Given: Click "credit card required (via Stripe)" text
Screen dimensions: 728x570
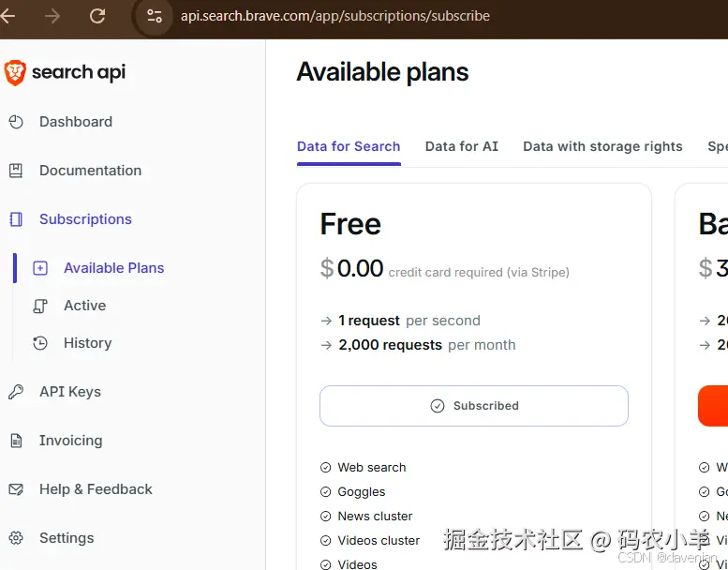Looking at the screenshot, I should [x=479, y=273].
